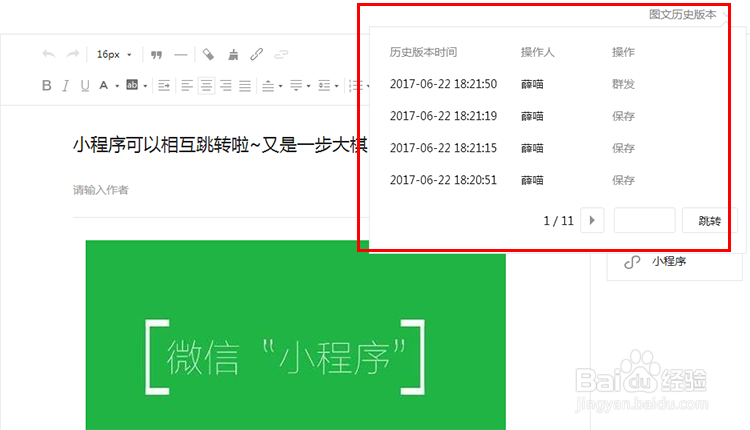The width and height of the screenshot is (750, 430).
Task: Select version 2017-06-22 18:21:19
Action: [x=443, y=116]
